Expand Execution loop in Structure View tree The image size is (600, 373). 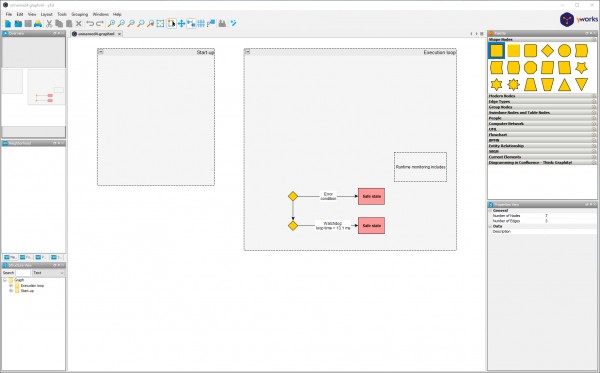(x=11, y=285)
